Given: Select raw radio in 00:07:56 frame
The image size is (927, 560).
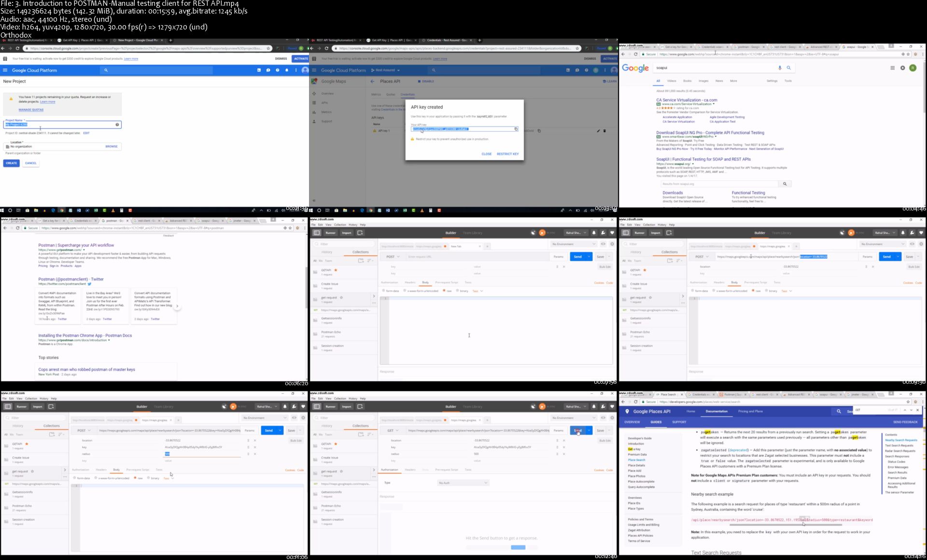Looking at the screenshot, I should coord(444,291).
